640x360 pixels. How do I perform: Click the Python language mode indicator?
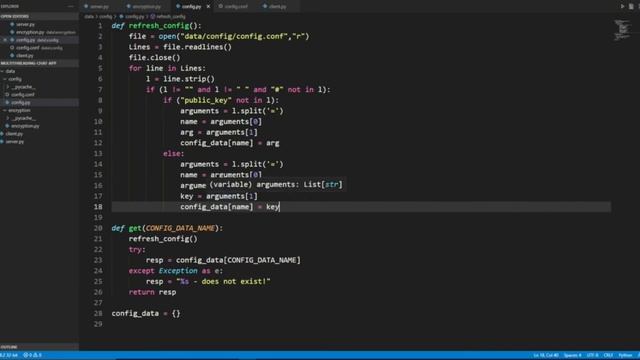tap(625, 356)
